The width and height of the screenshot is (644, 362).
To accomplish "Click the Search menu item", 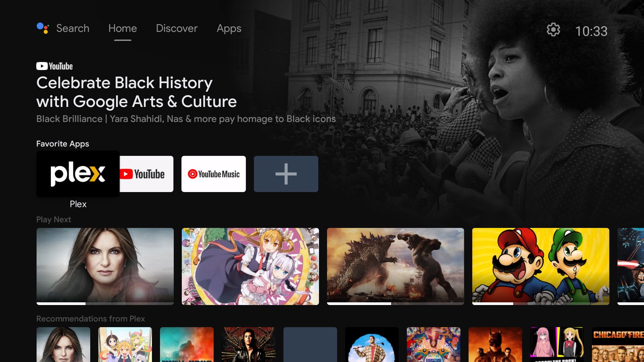I will click(x=72, y=28).
